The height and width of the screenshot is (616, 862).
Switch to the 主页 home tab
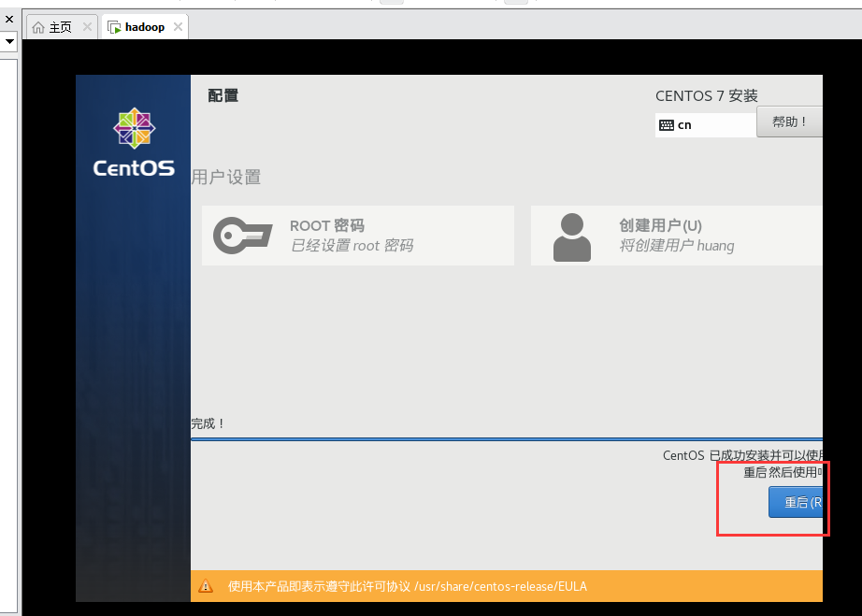(x=60, y=27)
